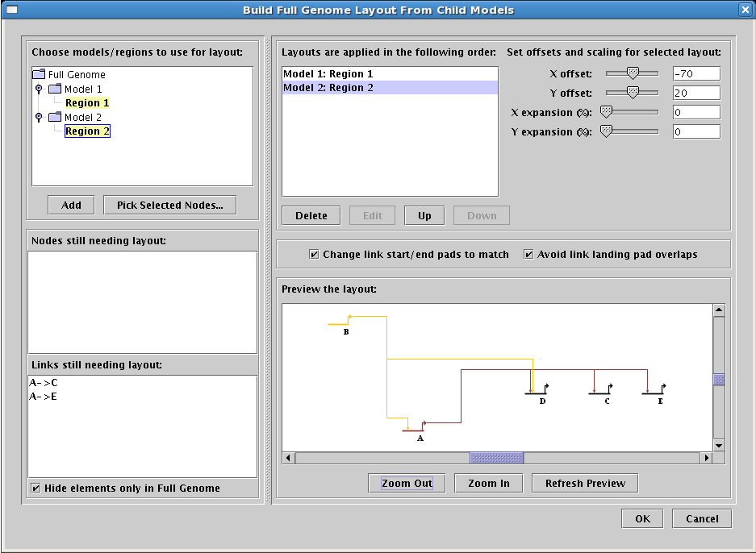The width and height of the screenshot is (756, 553).
Task: Click the X offset slider handle
Action: [633, 73]
